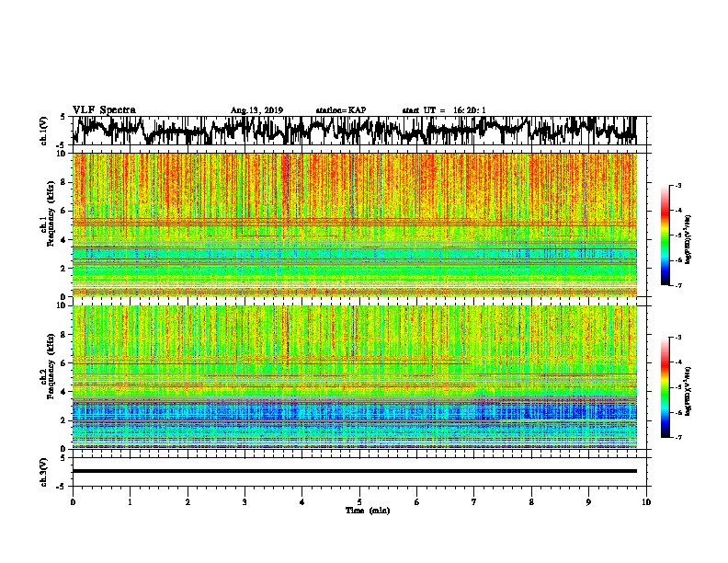Click the ch.1 spectrogram "8" kHz tick label
This screenshot has width=728, height=563.
pos(63,182)
